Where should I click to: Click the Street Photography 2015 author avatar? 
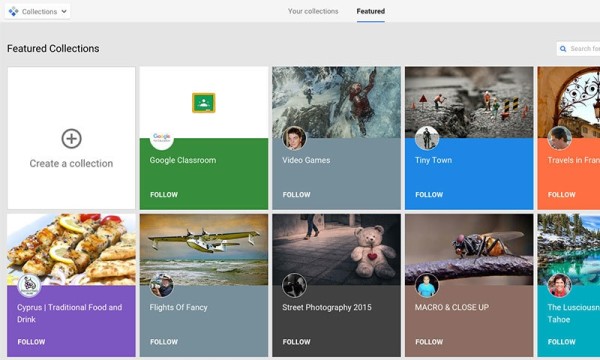point(294,285)
